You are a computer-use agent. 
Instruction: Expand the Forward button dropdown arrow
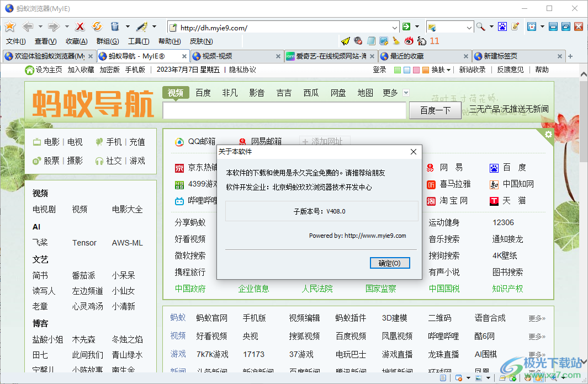point(66,26)
